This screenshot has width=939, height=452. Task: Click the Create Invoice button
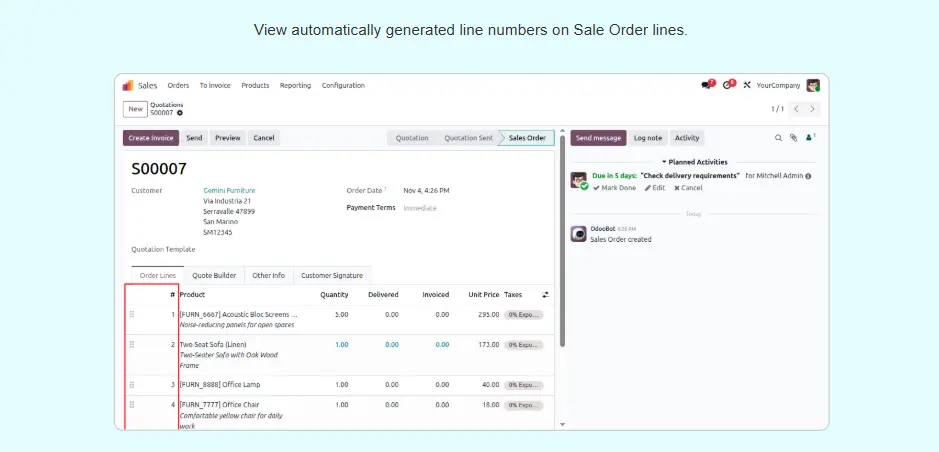tap(151, 138)
